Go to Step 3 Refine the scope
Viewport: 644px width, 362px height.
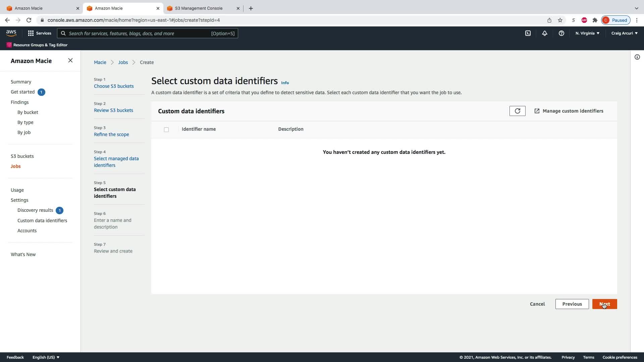(111, 134)
